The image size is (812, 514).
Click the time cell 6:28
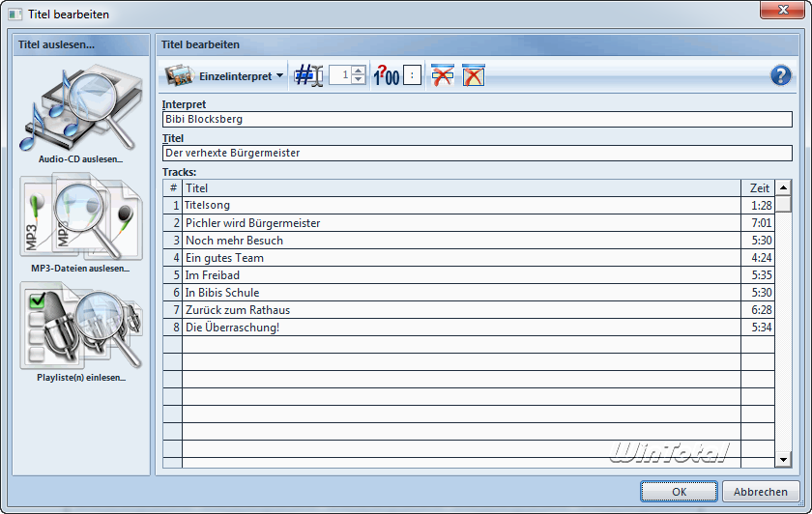(758, 310)
